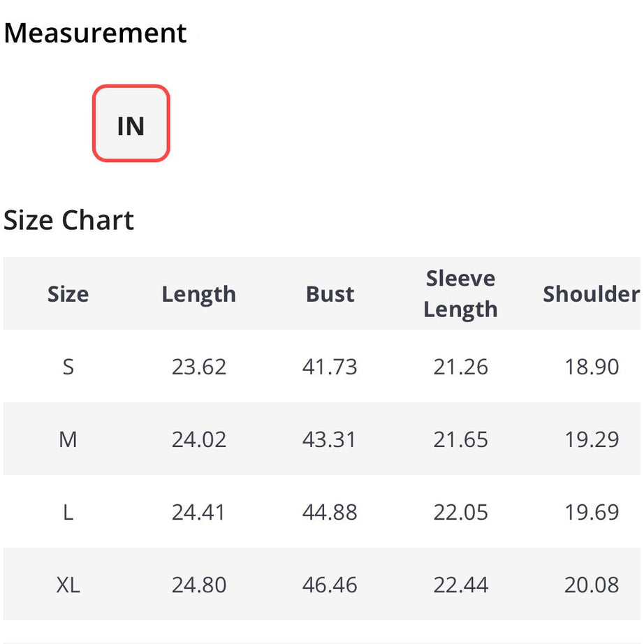Click the 44.88 bust value for L
Image resolution: width=644 pixels, height=644 pixels.
click(x=330, y=512)
